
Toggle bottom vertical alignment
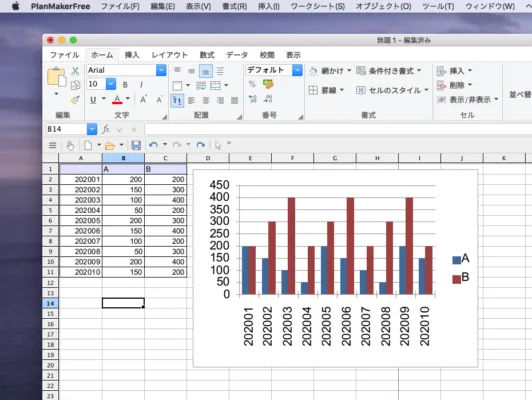pyautogui.click(x=206, y=71)
